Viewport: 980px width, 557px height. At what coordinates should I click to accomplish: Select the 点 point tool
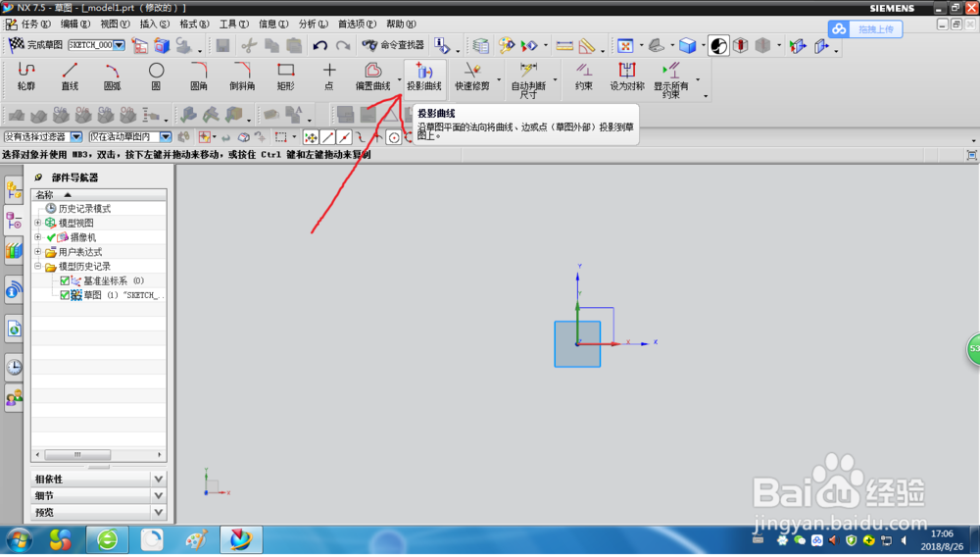(328, 76)
